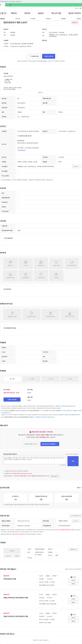Open the 재가요양보호사 채용 posting title
The height and width of the screenshot is (644, 82).
pyautogui.click(x=10, y=579)
